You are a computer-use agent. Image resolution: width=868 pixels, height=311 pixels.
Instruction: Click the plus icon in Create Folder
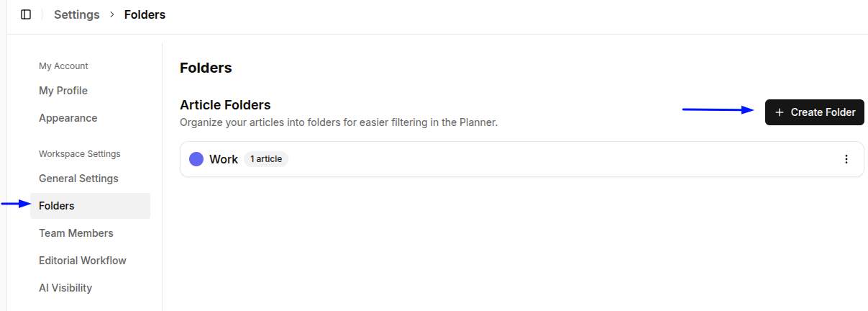coord(780,112)
